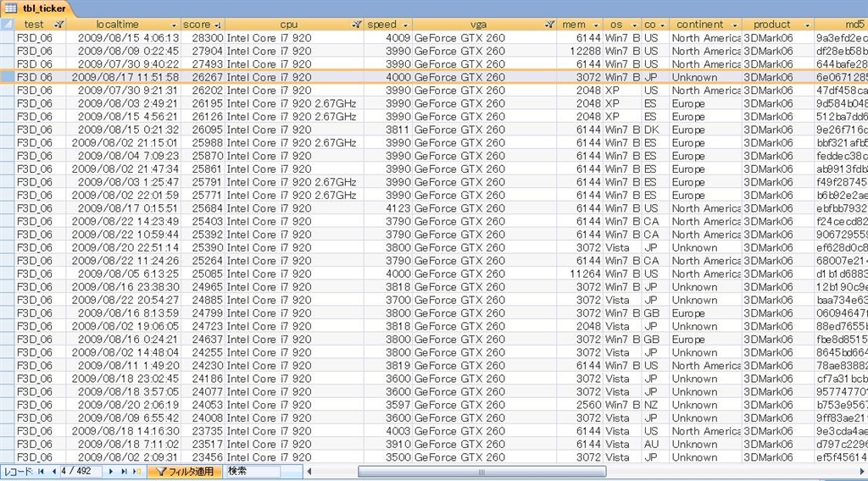Viewport: 868px width, 481px height.
Task: Create new blank record icon
Action: click(137, 472)
